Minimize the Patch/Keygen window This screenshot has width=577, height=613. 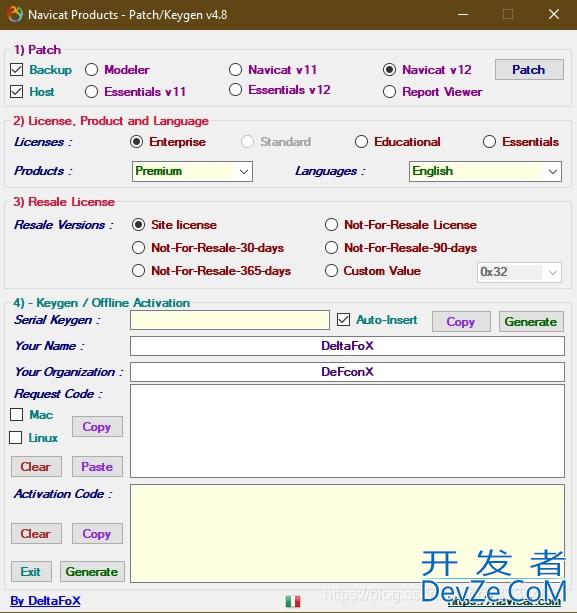coord(463,14)
